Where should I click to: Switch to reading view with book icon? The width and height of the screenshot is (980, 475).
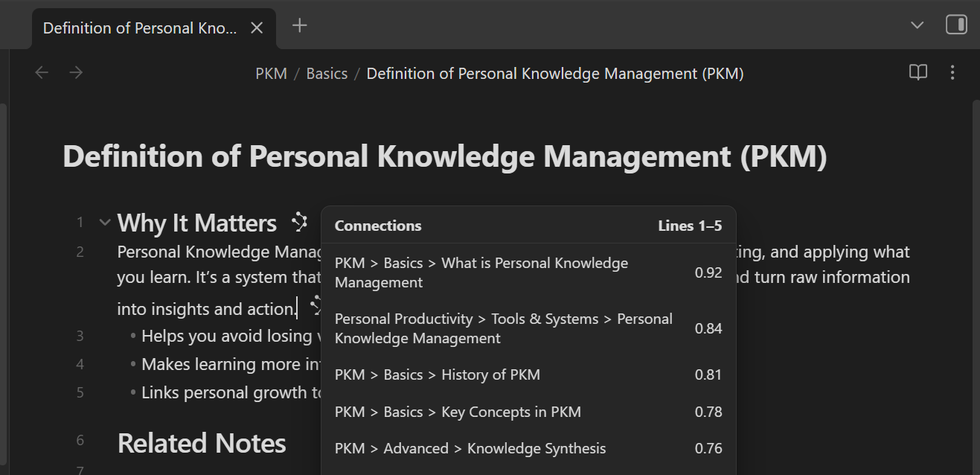[918, 72]
